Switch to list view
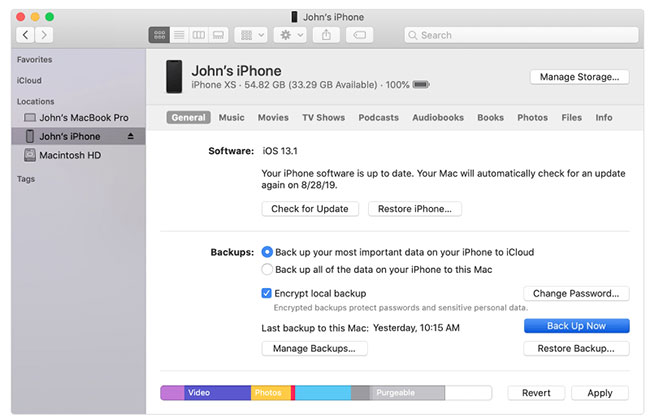This screenshot has width=650, height=418. 179,35
